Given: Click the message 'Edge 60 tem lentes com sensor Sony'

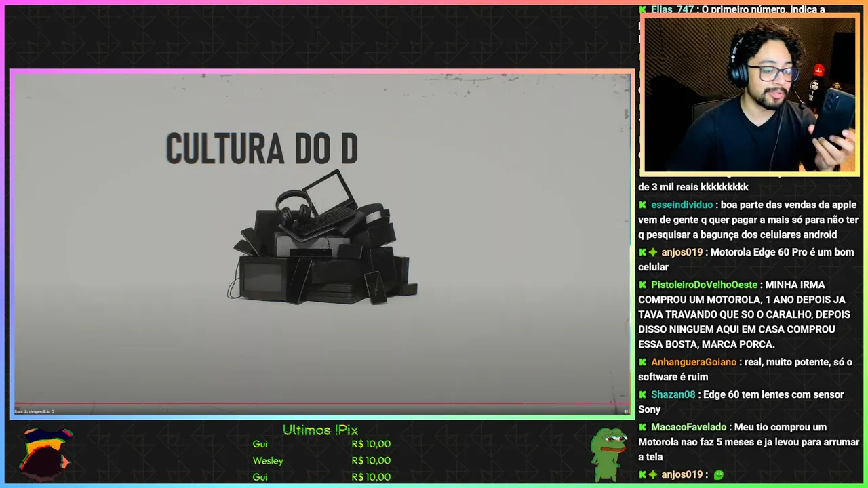Looking at the screenshot, I should [x=741, y=402].
